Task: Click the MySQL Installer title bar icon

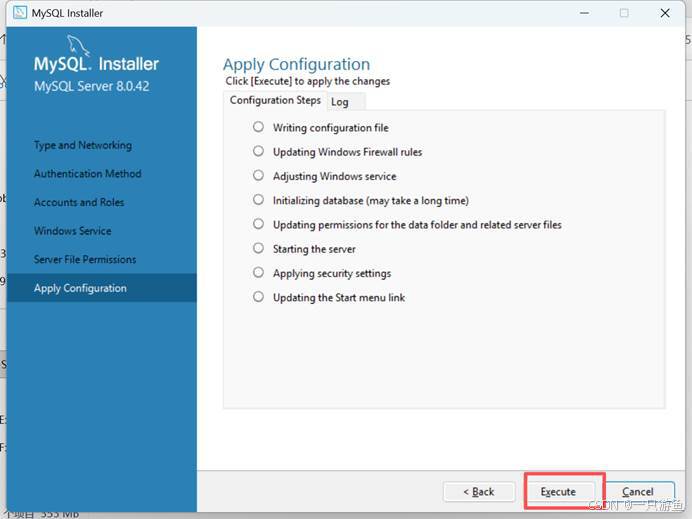Action: click(x=20, y=13)
